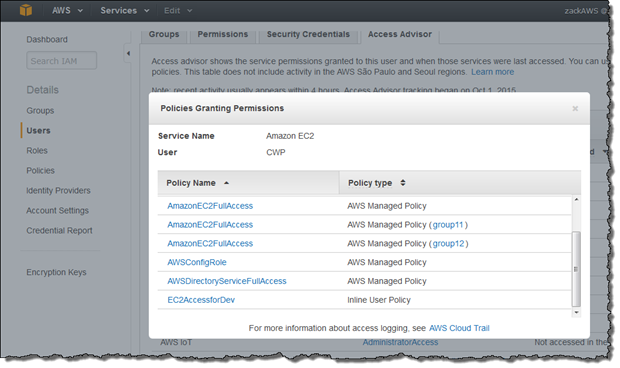Image resolution: width=620 pixels, height=368 pixels.
Task: Open Dashboard in the sidebar
Action: click(x=47, y=40)
